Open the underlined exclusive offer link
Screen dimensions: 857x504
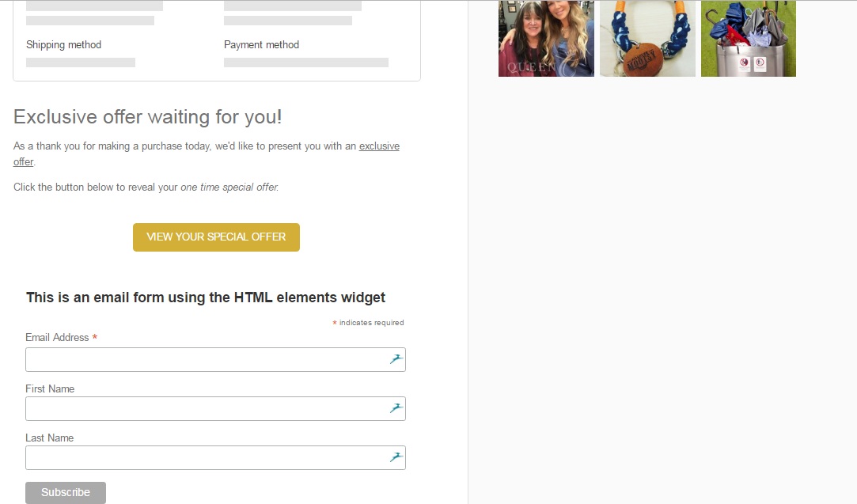point(379,146)
